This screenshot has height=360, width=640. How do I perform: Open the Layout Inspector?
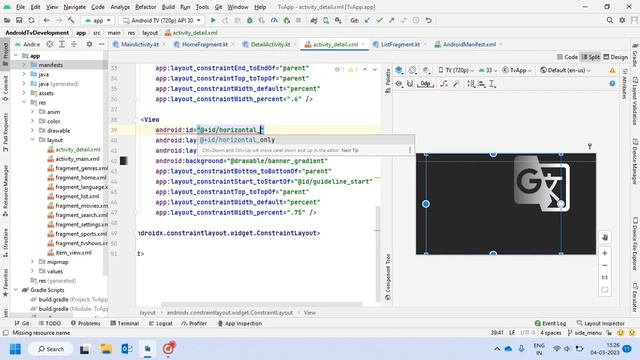coord(600,323)
